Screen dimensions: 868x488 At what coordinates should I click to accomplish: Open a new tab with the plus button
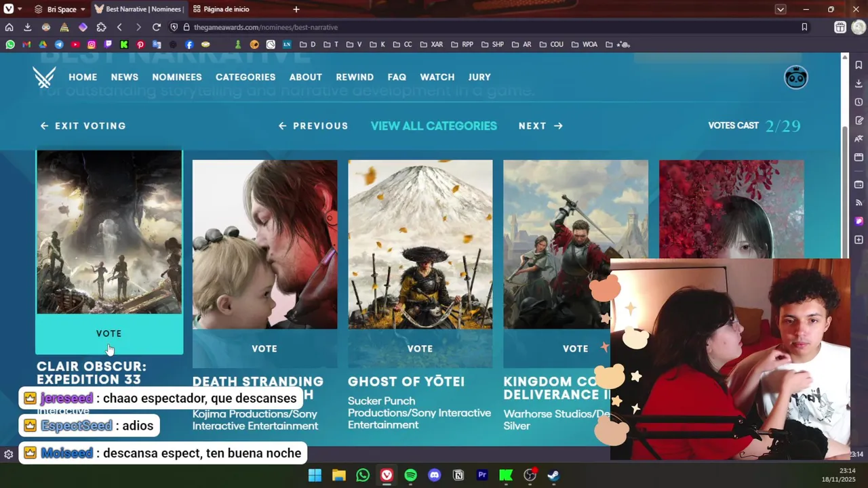click(x=296, y=9)
